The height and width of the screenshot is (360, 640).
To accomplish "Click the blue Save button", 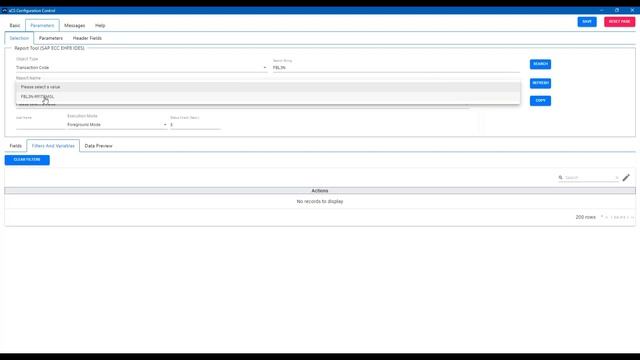I will (x=587, y=22).
